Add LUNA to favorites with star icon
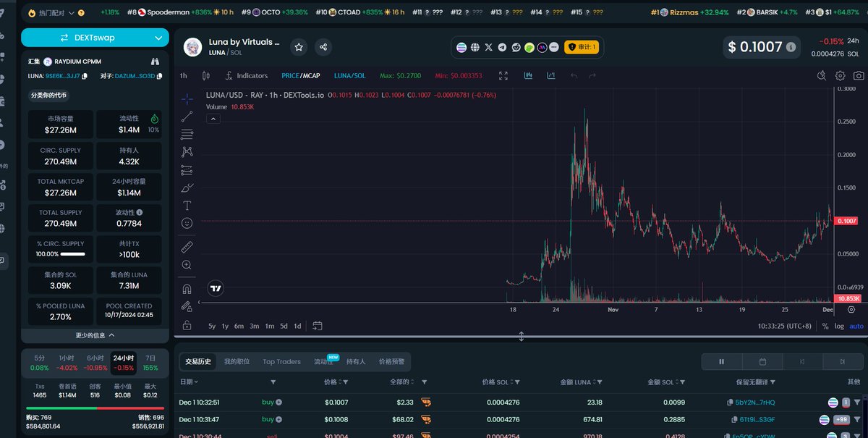 [299, 47]
